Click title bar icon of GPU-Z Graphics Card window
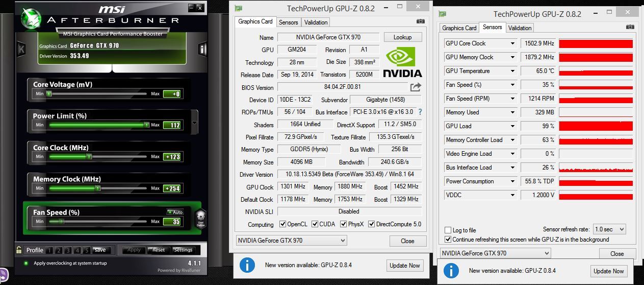This screenshot has height=285, width=644. [x=238, y=8]
